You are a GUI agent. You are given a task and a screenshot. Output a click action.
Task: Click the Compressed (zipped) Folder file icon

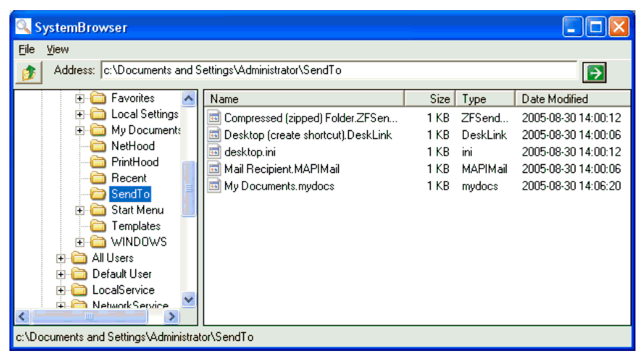tap(214, 117)
